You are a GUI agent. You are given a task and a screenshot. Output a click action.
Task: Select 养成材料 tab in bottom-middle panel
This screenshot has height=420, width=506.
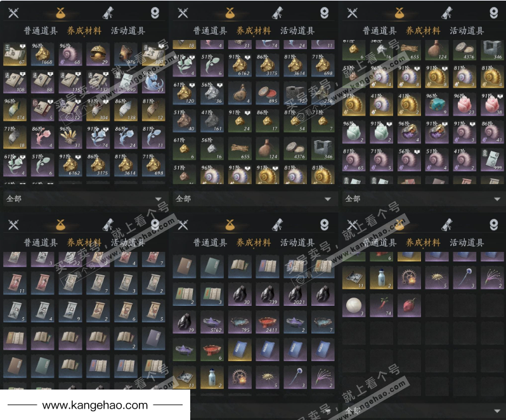click(254, 243)
